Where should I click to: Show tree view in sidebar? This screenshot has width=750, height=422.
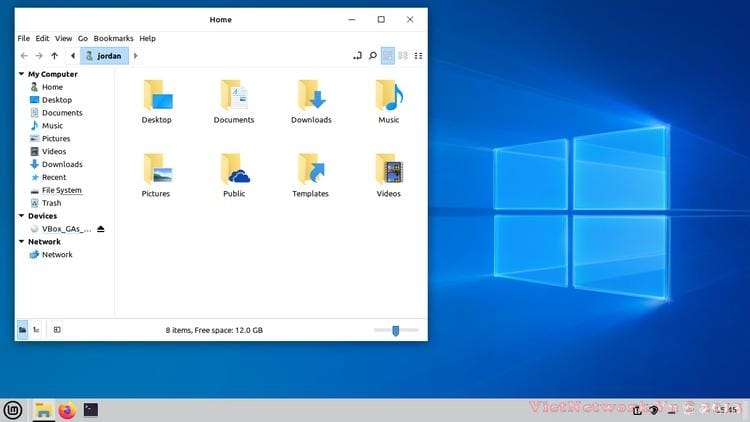(36, 329)
